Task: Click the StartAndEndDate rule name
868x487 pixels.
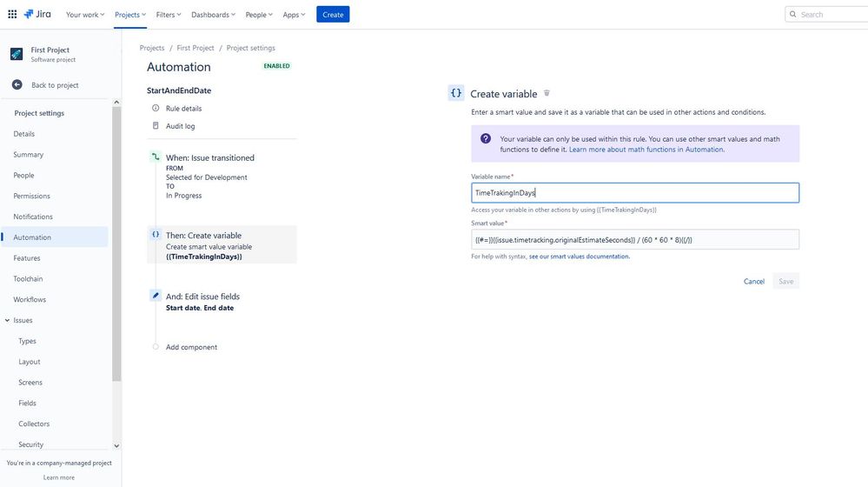Action: 179,90
